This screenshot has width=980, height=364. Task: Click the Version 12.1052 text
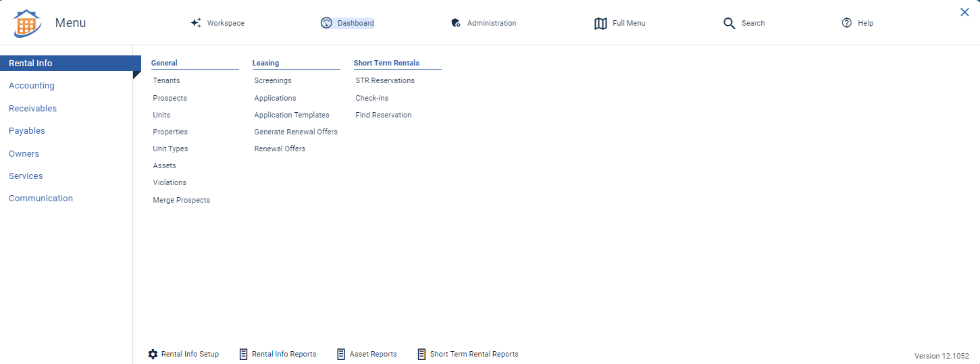pyautogui.click(x=942, y=356)
